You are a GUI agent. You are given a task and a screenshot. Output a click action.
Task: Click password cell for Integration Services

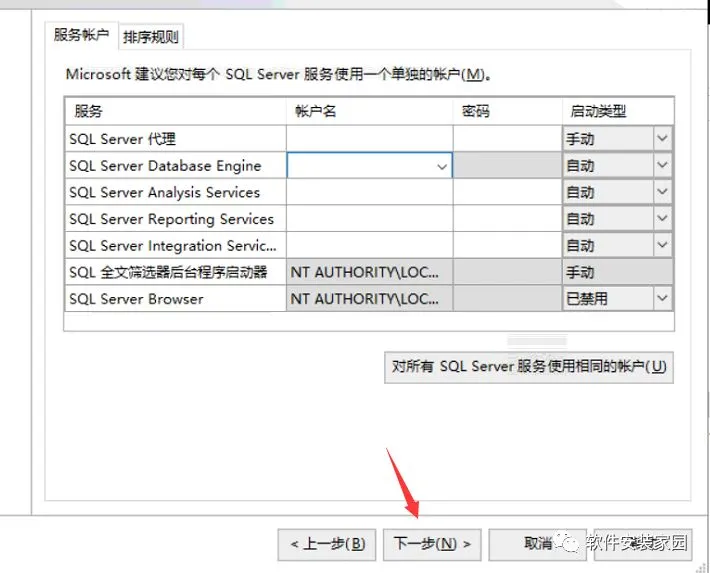click(x=507, y=246)
